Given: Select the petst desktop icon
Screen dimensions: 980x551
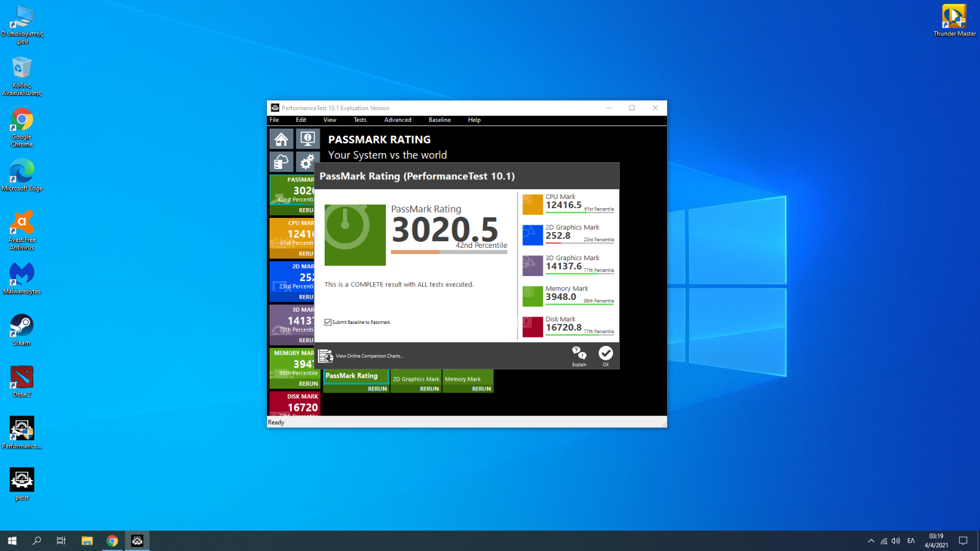Looking at the screenshot, I should tap(21, 484).
